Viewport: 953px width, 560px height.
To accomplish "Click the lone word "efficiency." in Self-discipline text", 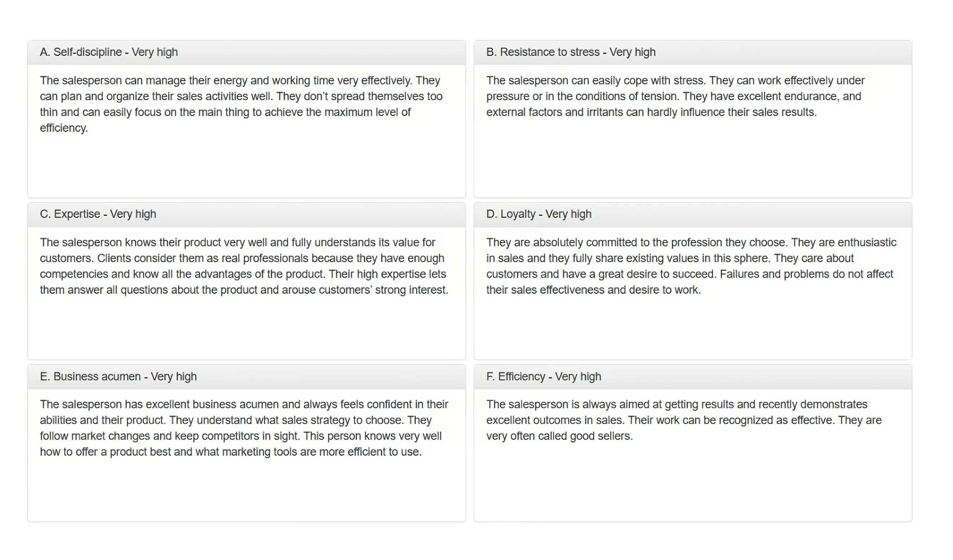I will coord(64,128).
